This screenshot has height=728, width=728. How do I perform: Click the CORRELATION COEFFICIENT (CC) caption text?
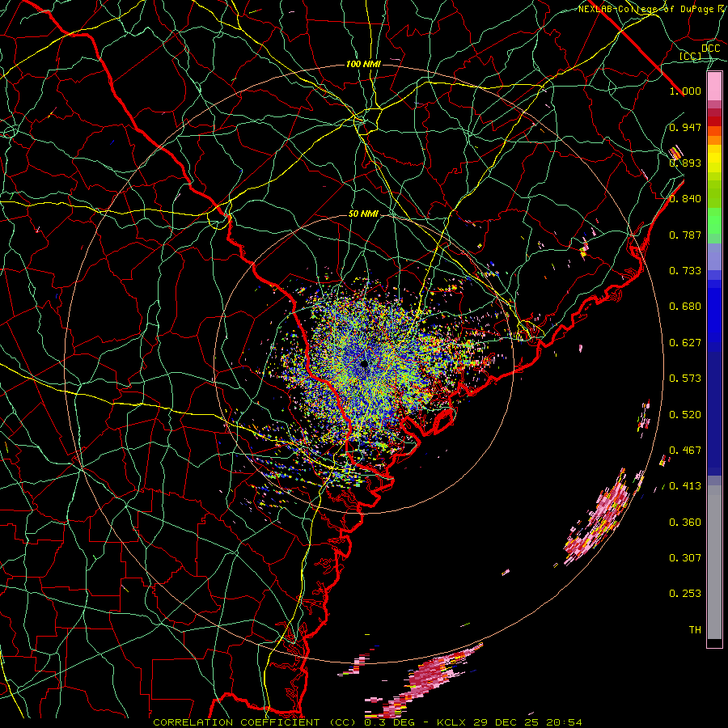click(255, 722)
